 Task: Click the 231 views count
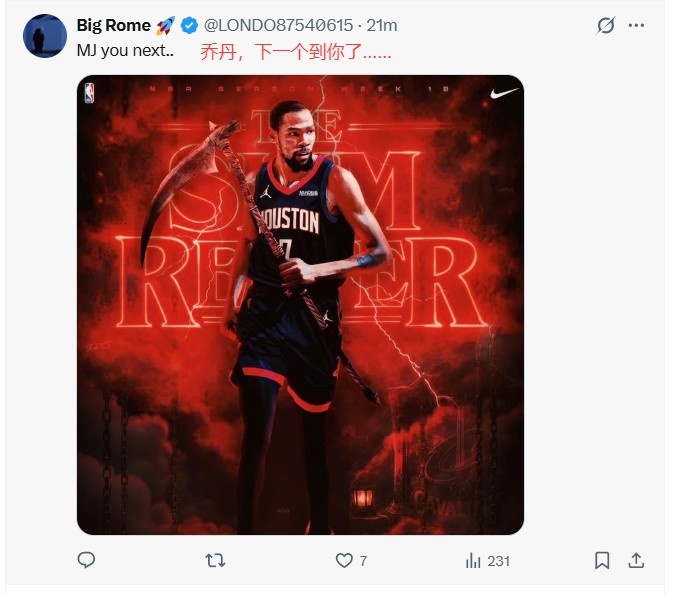click(x=497, y=561)
